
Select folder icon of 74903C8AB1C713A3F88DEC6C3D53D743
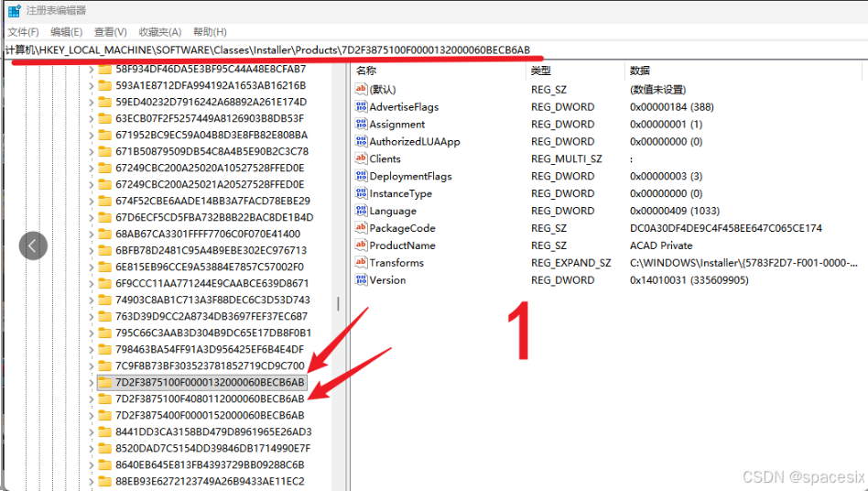point(104,300)
